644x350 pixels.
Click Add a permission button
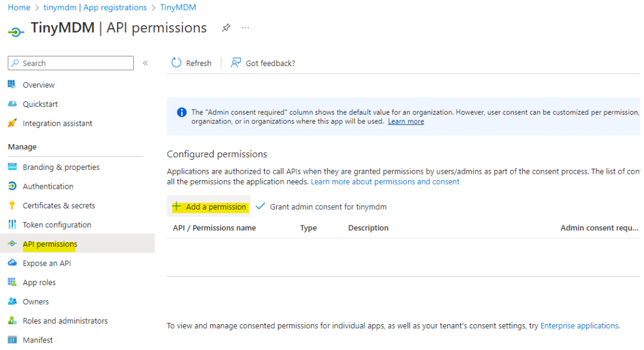pos(209,206)
